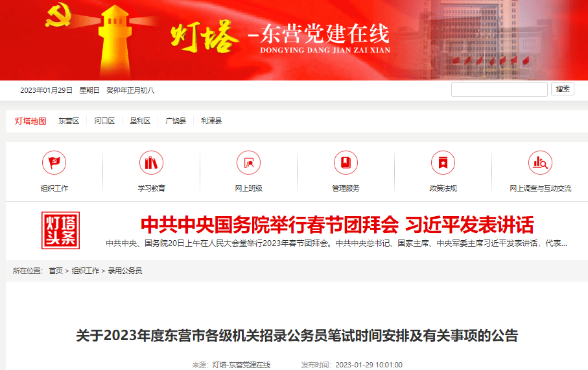588x370 pixels.
Task: Open the 网上调查与互动交流 chart icon
Action: [x=541, y=163]
